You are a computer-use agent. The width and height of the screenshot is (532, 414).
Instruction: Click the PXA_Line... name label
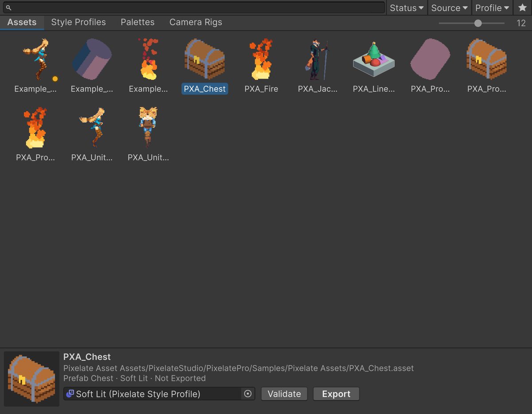click(374, 89)
